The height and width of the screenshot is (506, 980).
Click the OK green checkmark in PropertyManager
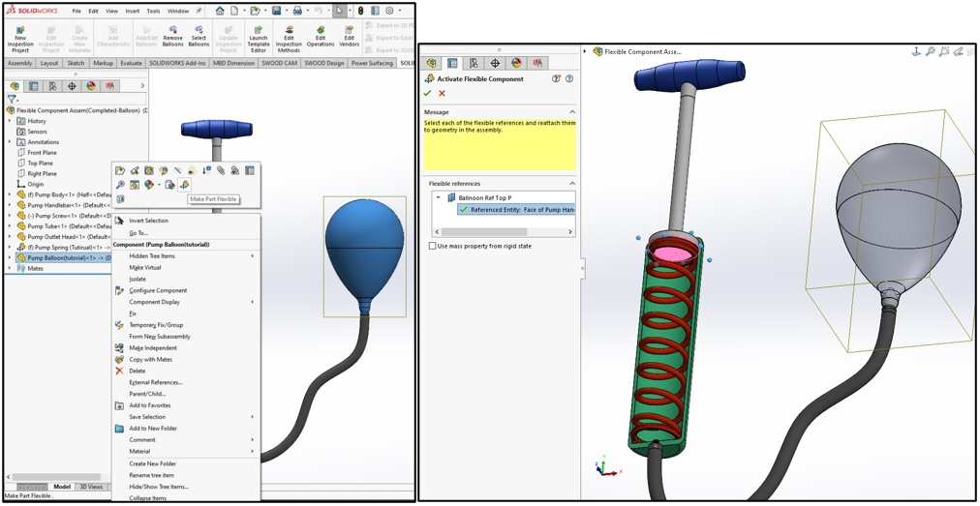point(427,93)
